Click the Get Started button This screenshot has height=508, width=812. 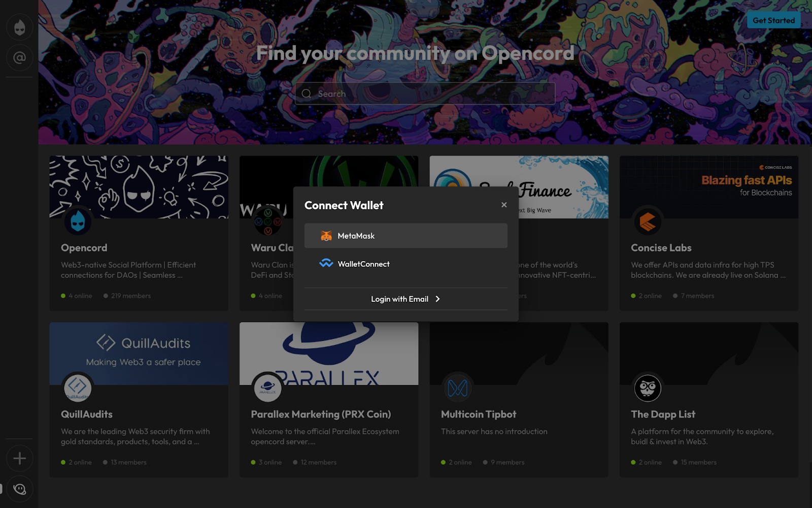tap(773, 20)
